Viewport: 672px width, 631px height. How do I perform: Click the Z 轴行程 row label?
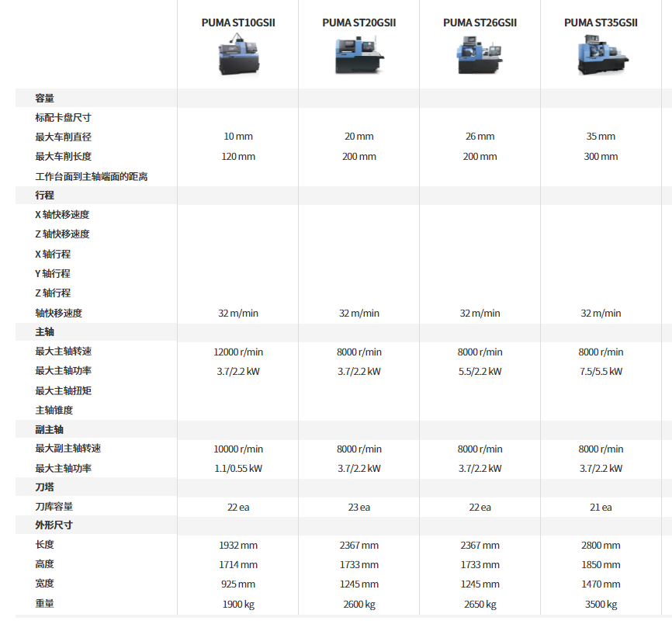pyautogui.click(x=53, y=293)
